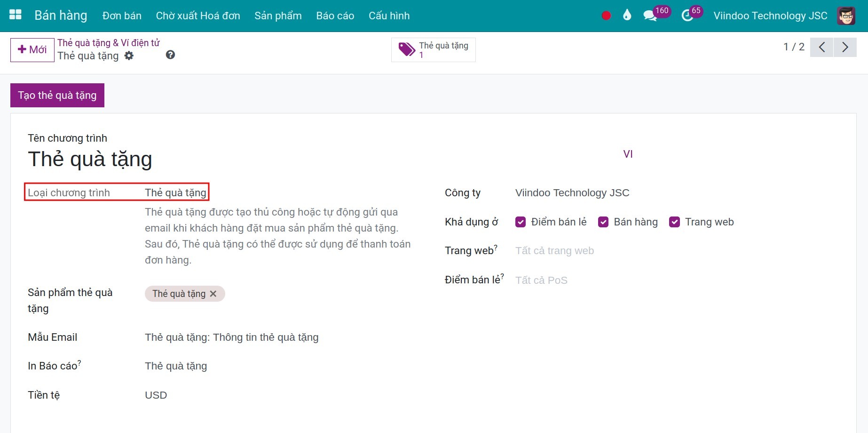Open the main apps grid menu

(16, 15)
